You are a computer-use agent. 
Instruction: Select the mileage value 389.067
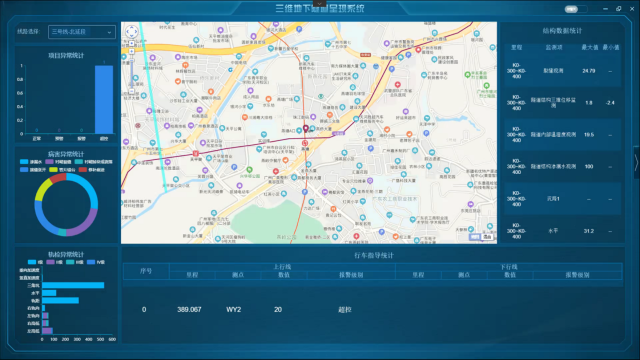[x=189, y=310]
